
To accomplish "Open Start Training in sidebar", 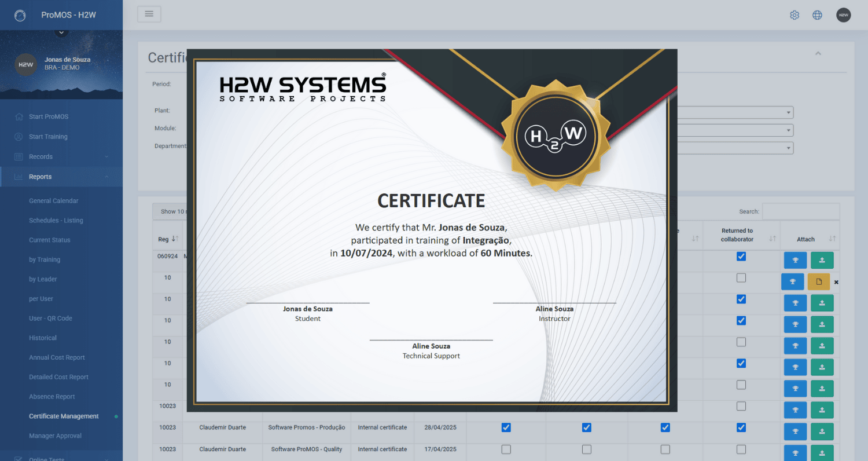I will point(48,137).
